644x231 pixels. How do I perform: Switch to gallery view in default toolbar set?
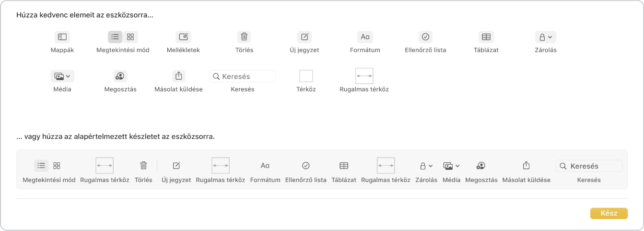click(x=57, y=166)
